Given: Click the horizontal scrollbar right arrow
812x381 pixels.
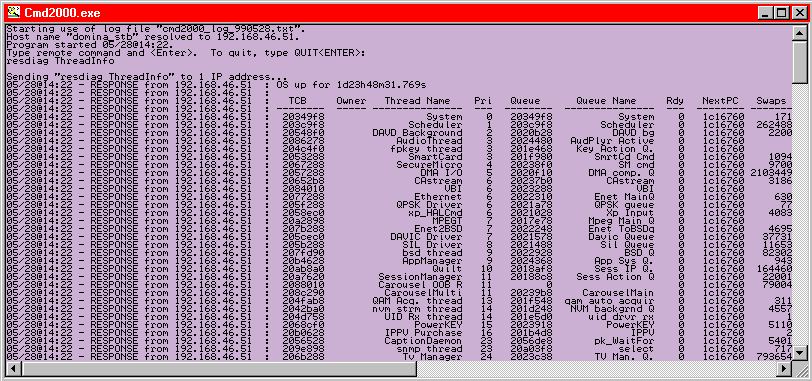Looking at the screenshot, I should (785, 369).
